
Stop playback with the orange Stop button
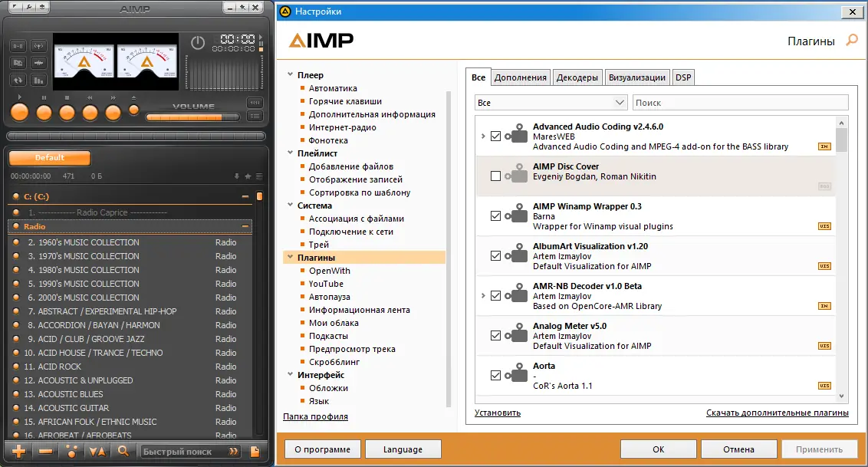tap(67, 113)
